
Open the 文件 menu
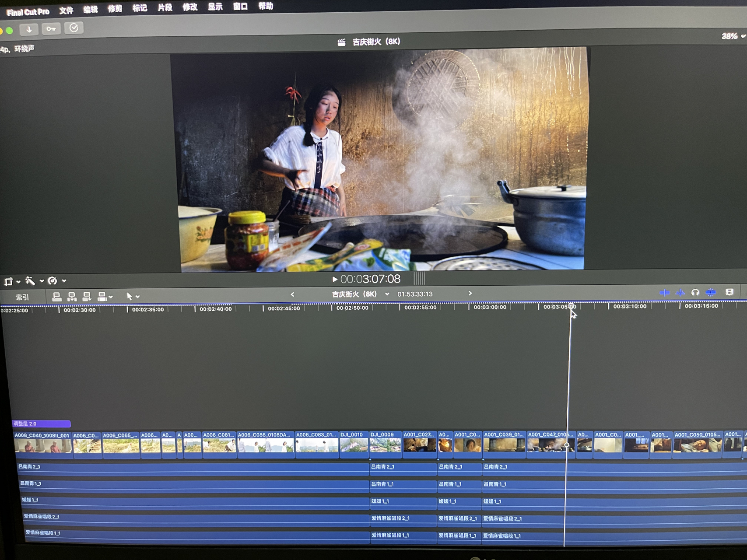point(66,10)
